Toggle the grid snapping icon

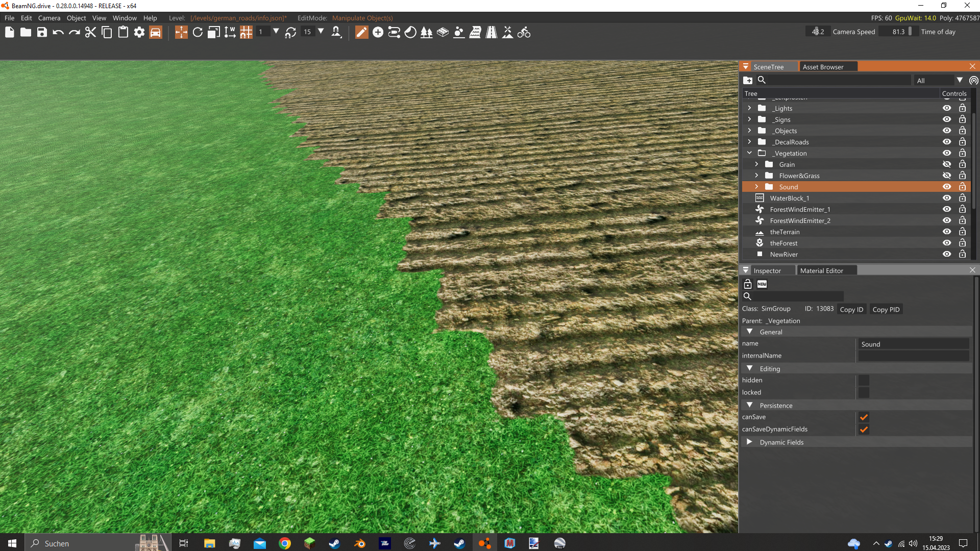(x=246, y=33)
